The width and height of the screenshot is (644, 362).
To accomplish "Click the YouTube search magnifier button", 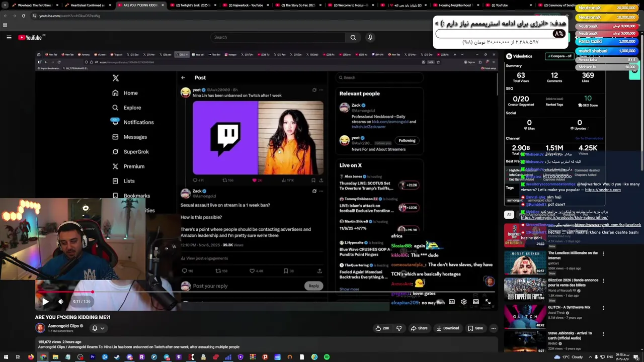I will pos(353,37).
